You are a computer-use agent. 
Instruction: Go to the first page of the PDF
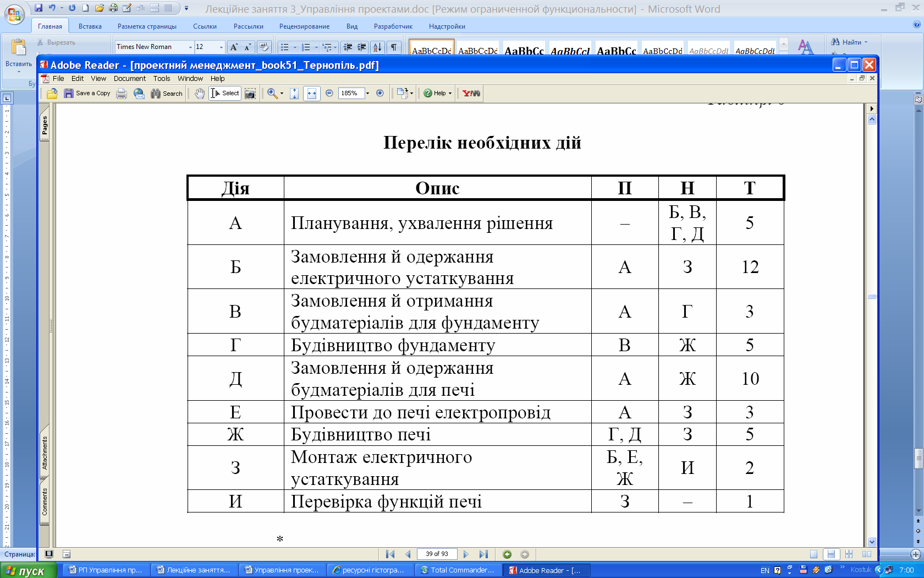coord(391,554)
